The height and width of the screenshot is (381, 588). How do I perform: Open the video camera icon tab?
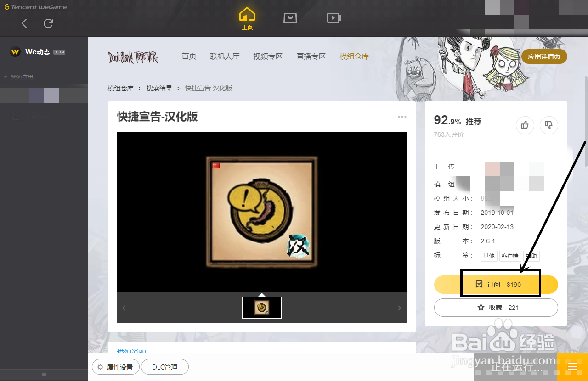tap(334, 18)
